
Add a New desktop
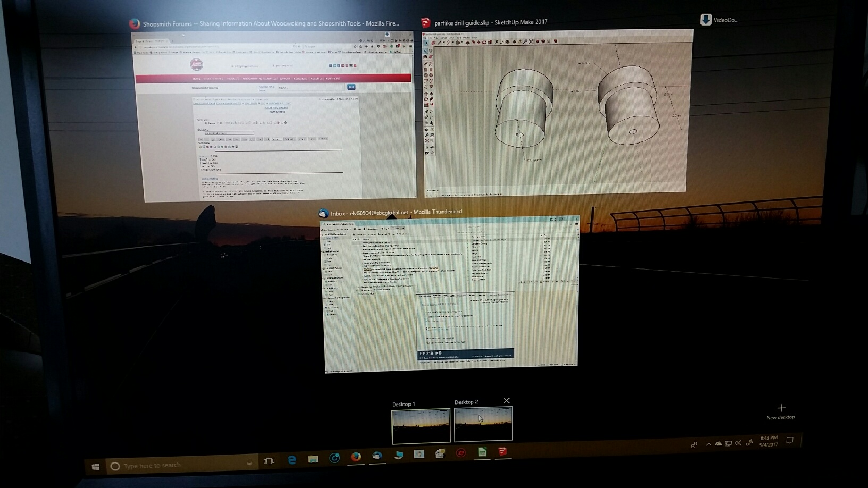781,411
